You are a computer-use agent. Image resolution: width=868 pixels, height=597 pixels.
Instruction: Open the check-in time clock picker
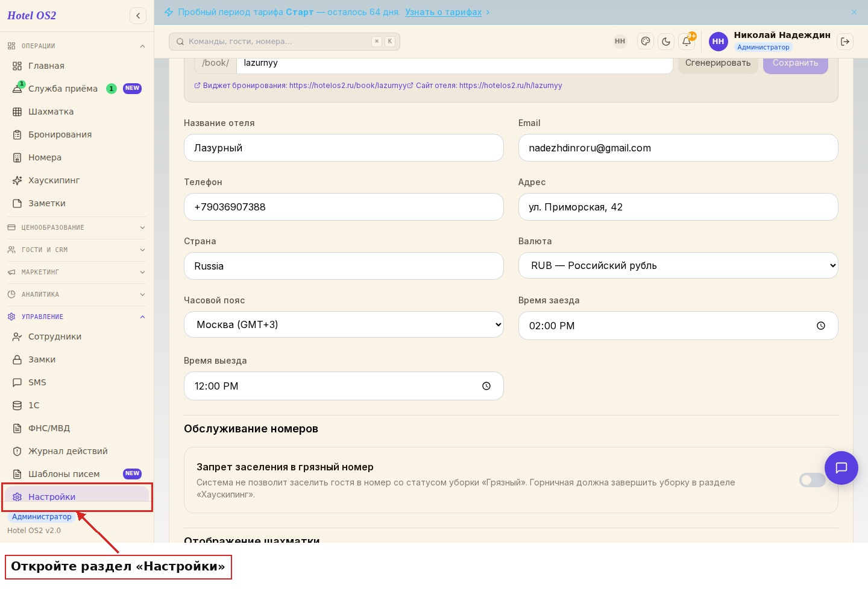click(821, 326)
